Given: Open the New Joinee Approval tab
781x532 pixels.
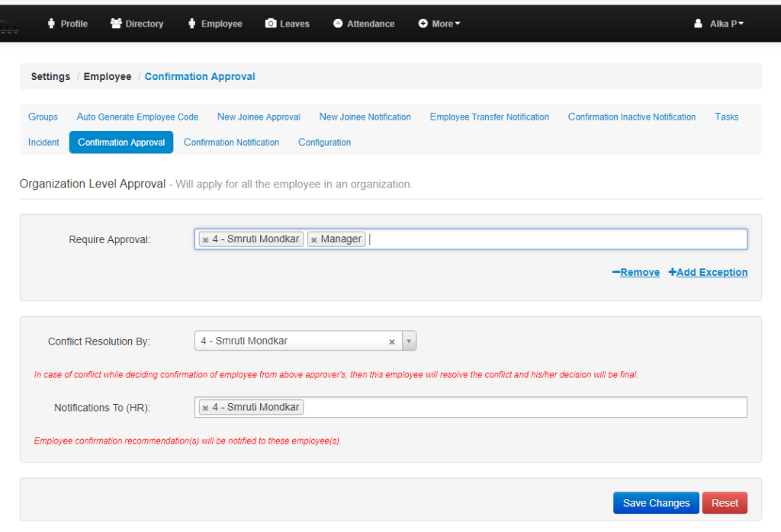Looking at the screenshot, I should pyautogui.click(x=259, y=117).
